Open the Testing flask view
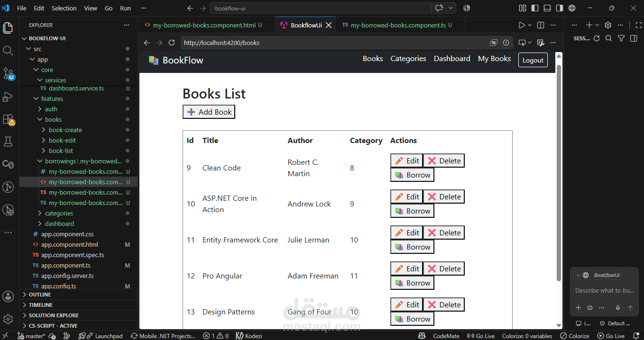The width and height of the screenshot is (644, 340). 8,142
